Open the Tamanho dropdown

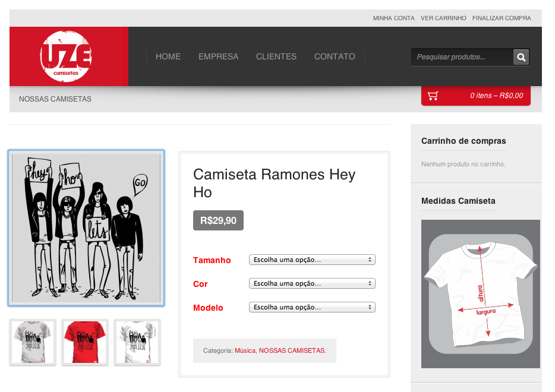[x=312, y=260]
